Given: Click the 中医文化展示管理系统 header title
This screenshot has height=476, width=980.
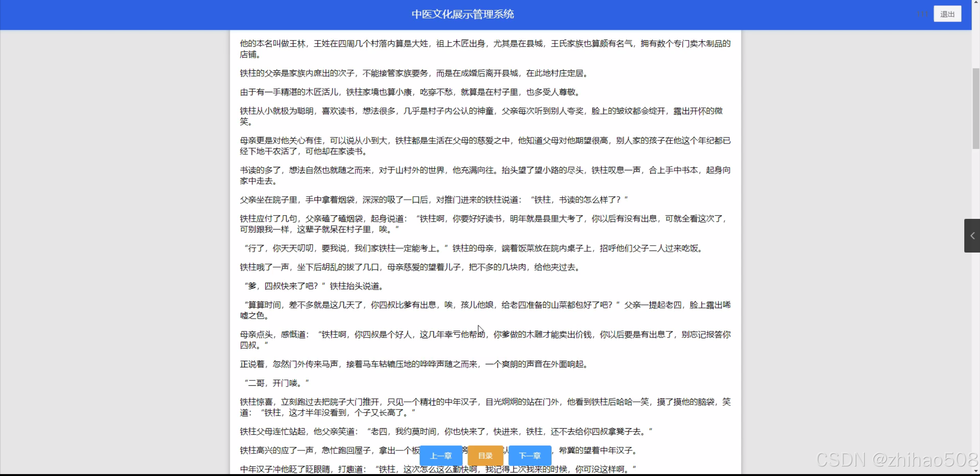Looking at the screenshot, I should (x=463, y=14).
